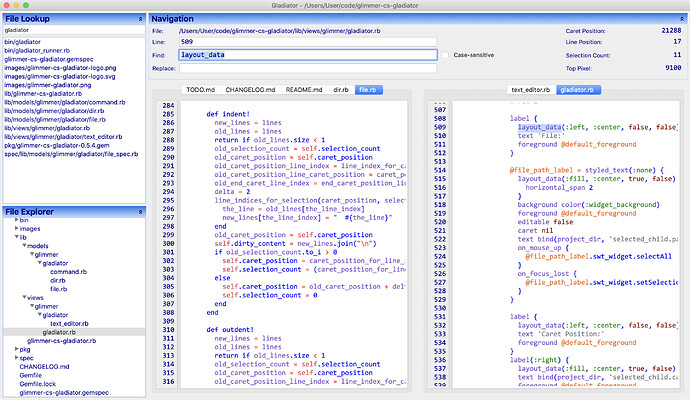Collapse the File Explorer panel
This screenshot has width=690, height=400.
[x=140, y=212]
